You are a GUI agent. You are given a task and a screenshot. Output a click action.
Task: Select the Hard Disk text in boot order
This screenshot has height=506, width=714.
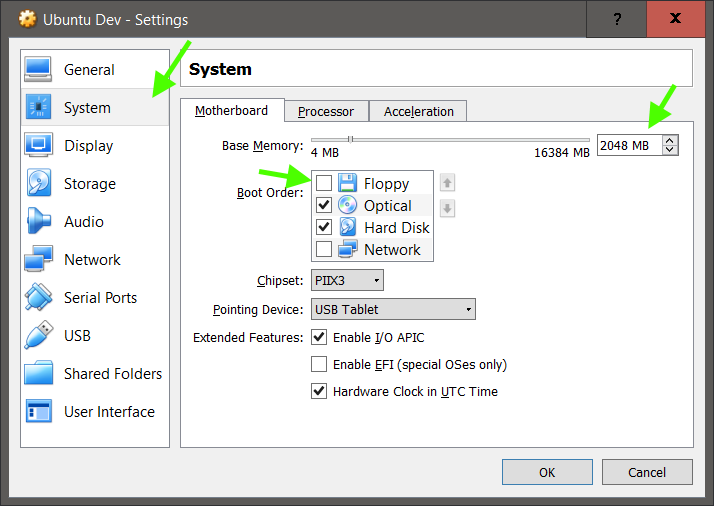[x=397, y=227]
